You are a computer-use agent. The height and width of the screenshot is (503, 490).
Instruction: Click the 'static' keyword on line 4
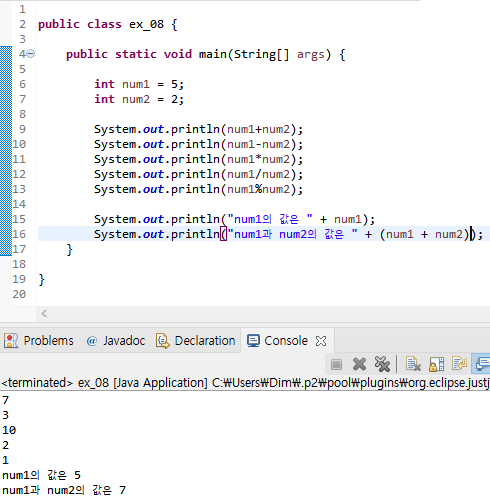[x=136, y=54]
